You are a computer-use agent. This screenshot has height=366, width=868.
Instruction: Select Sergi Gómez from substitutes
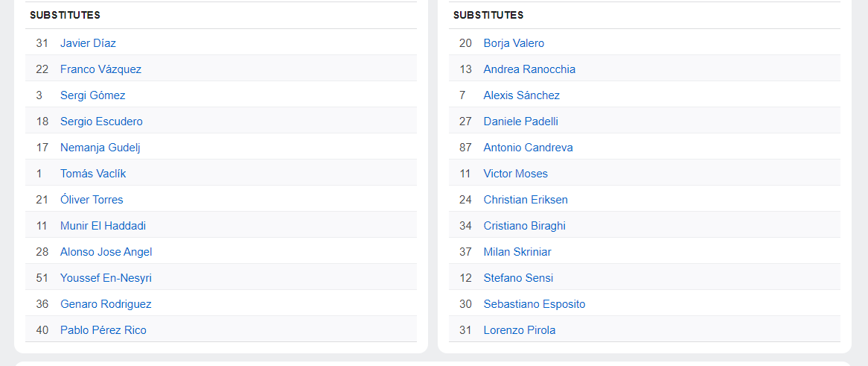[x=92, y=95]
